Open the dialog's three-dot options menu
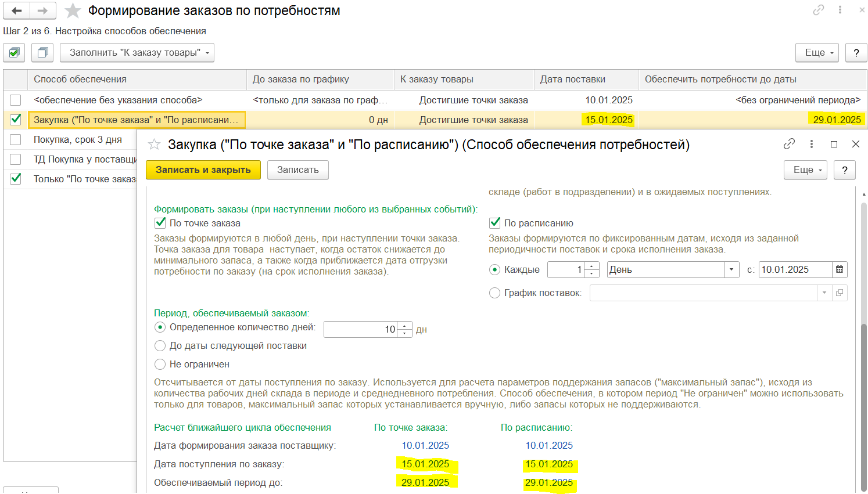This screenshot has height=494, width=868. 812,144
